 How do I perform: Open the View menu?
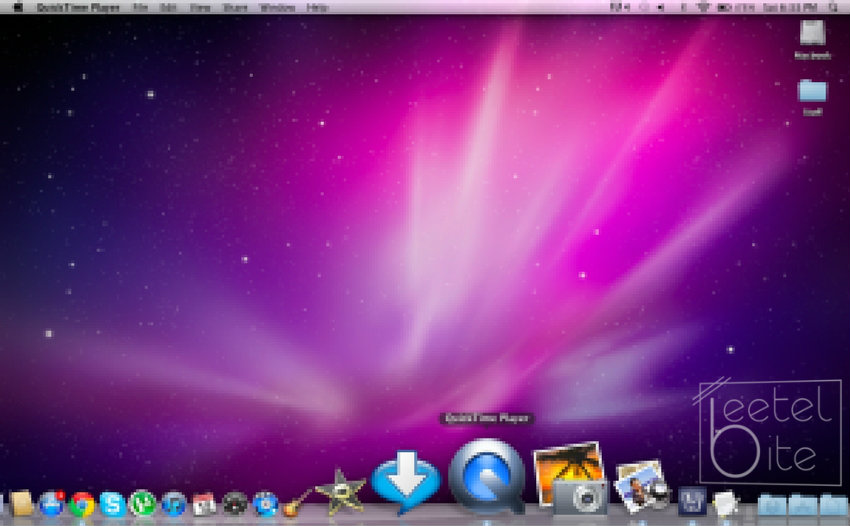pyautogui.click(x=200, y=8)
